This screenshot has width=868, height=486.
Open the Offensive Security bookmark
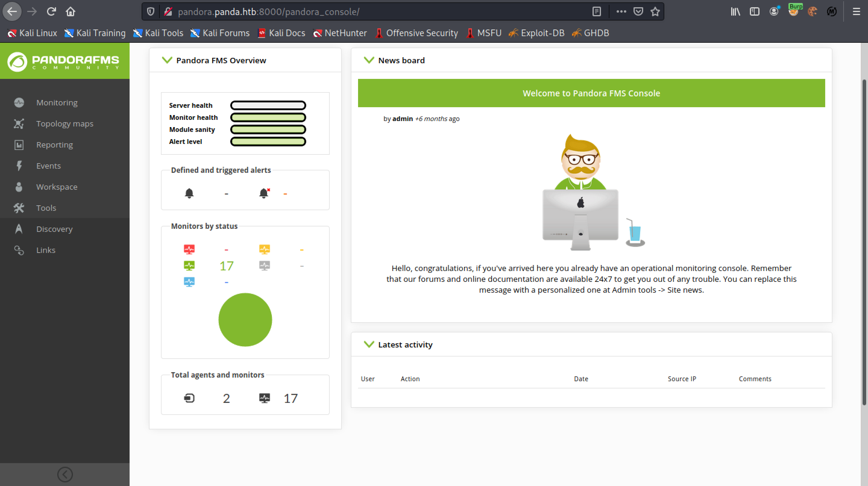416,33
